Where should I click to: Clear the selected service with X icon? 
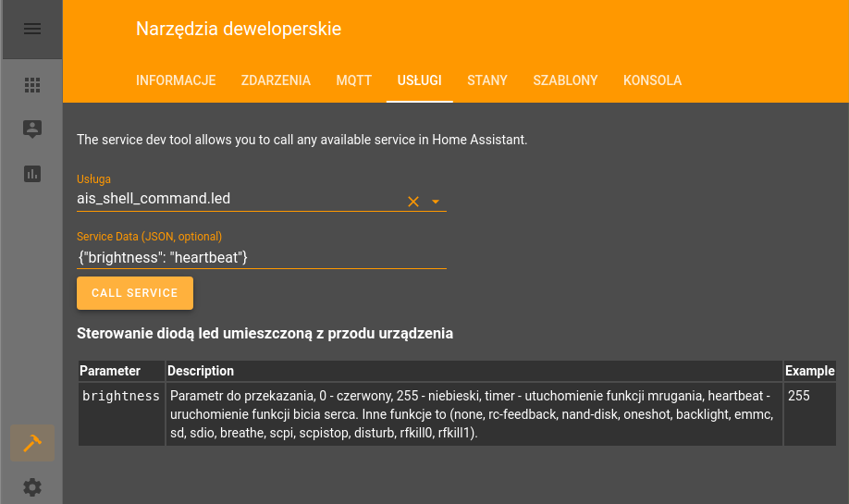click(x=413, y=202)
